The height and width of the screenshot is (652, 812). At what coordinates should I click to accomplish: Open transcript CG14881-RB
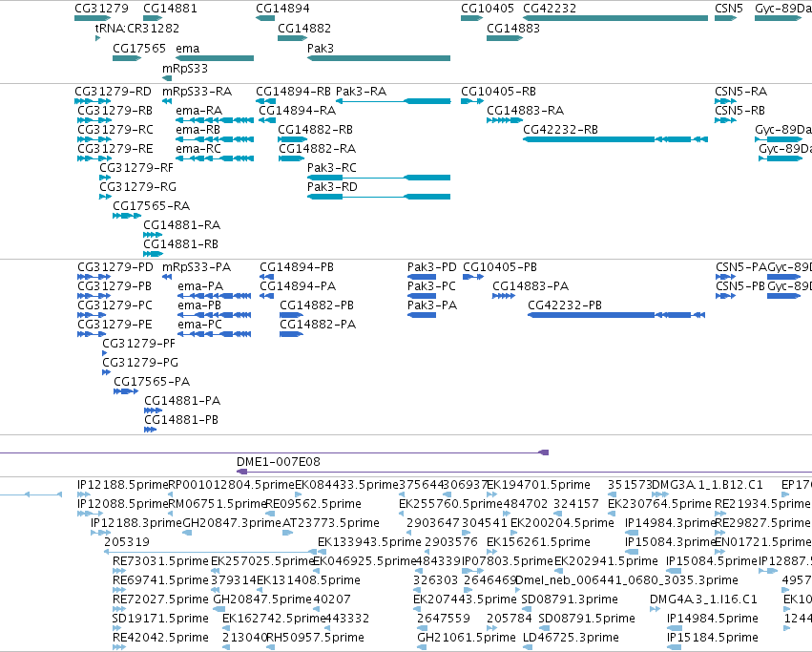(x=180, y=244)
